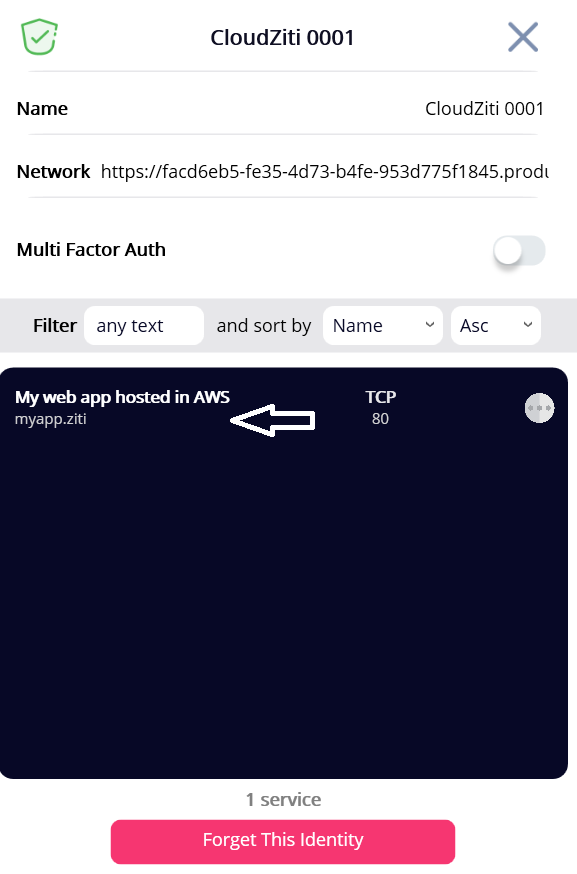The width and height of the screenshot is (577, 874).
Task: Click the Name field label
Action: click(x=42, y=109)
